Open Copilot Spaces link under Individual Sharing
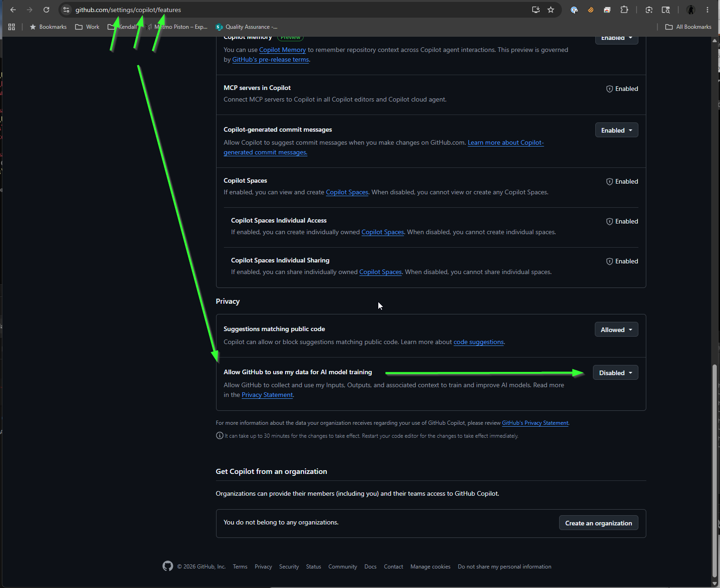Image resolution: width=720 pixels, height=588 pixels. click(x=381, y=272)
